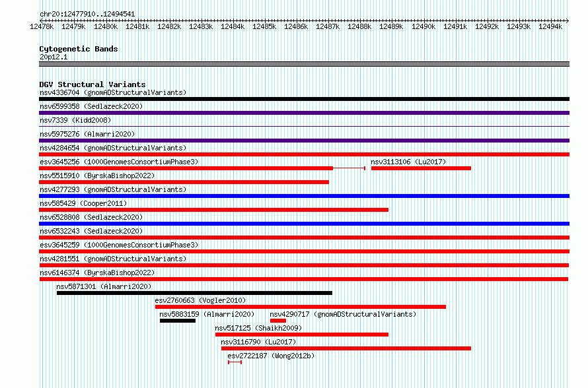This screenshot has width=588, height=388.
Task: Click the Cytogenetic Bands track heading
Action: (x=79, y=49)
